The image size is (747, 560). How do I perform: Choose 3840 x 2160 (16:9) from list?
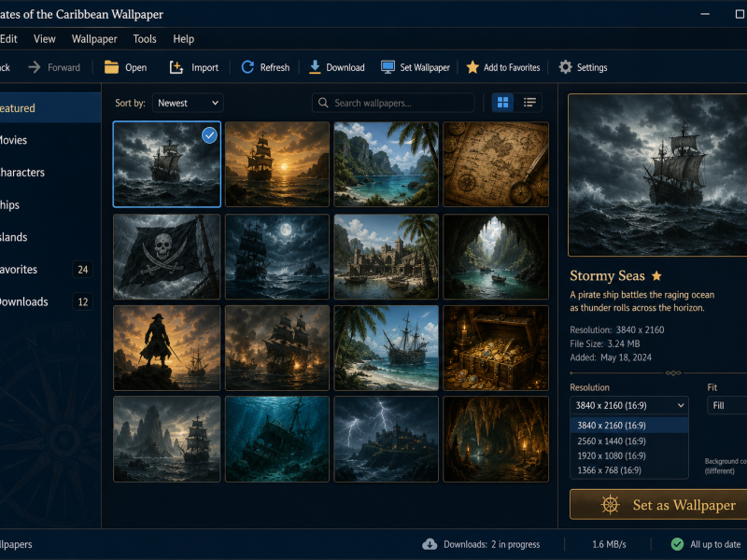click(629, 426)
